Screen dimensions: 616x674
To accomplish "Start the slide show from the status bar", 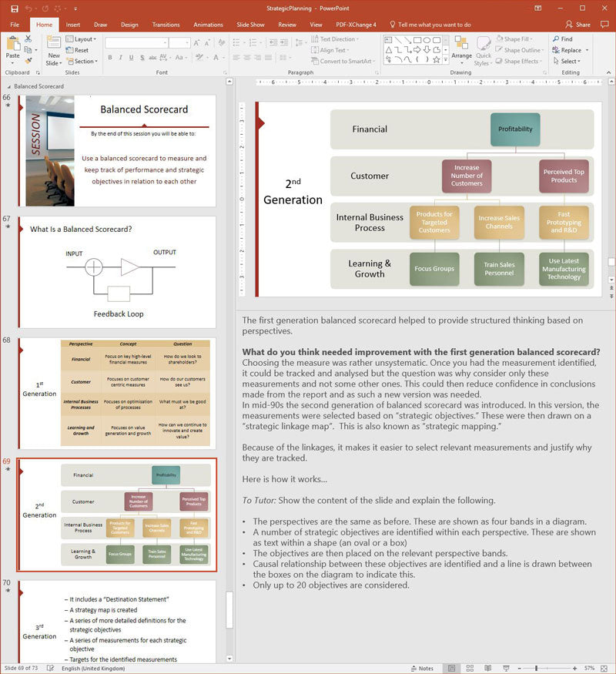I will click(506, 669).
